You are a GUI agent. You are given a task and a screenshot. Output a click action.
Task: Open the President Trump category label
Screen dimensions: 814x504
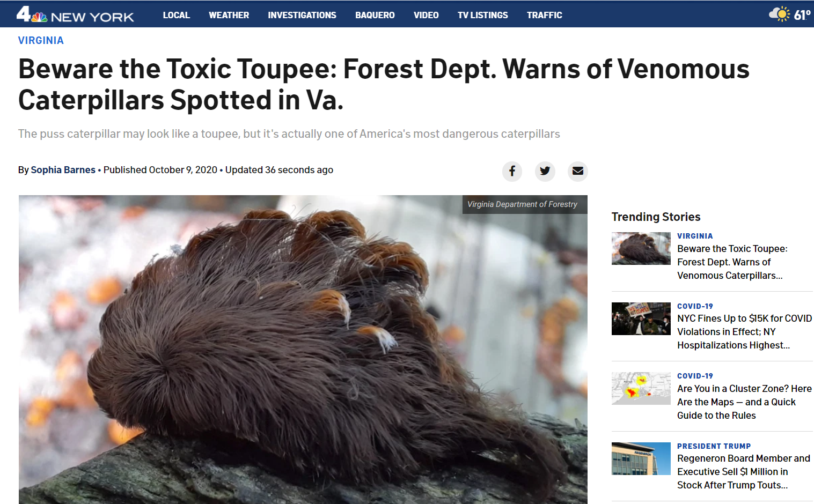[x=714, y=446]
